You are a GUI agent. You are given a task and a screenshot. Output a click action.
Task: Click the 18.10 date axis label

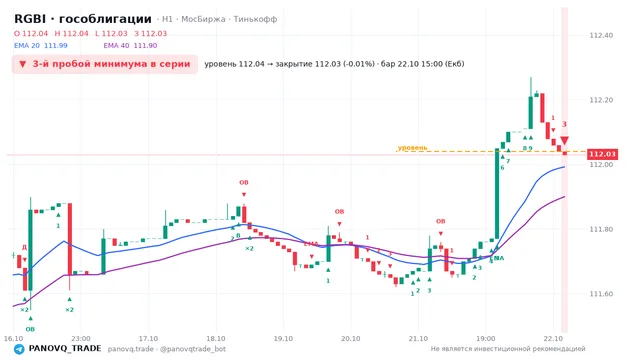pos(216,338)
